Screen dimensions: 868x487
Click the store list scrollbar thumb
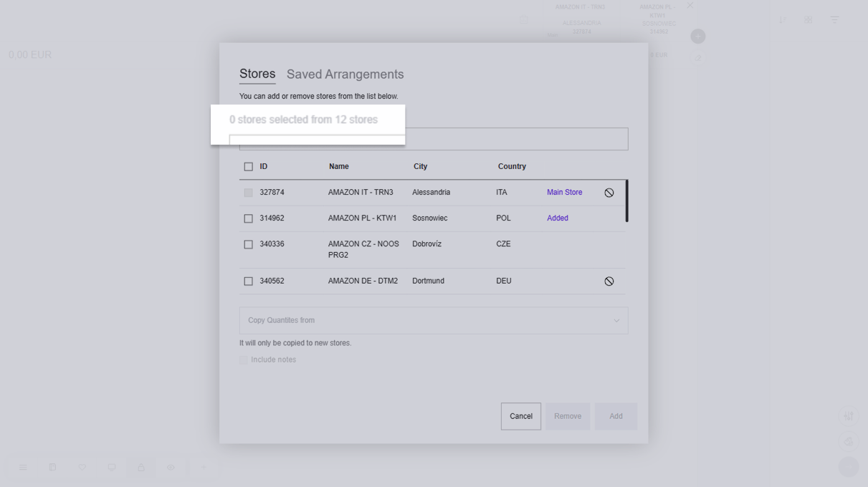[626, 201]
